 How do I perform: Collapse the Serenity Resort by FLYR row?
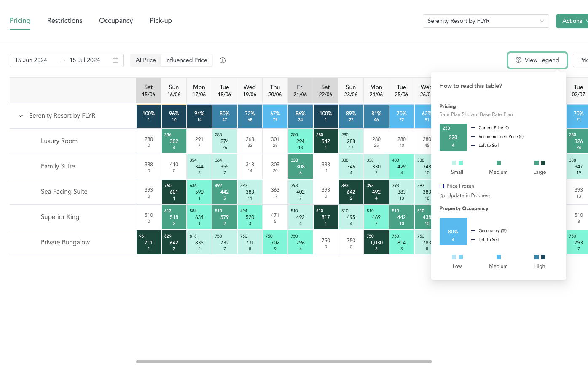click(21, 116)
